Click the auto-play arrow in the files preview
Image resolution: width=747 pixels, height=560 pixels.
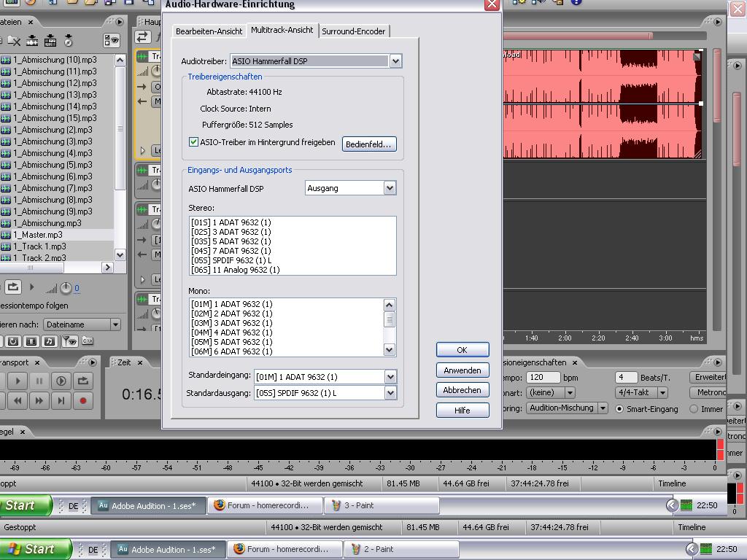pos(31,287)
